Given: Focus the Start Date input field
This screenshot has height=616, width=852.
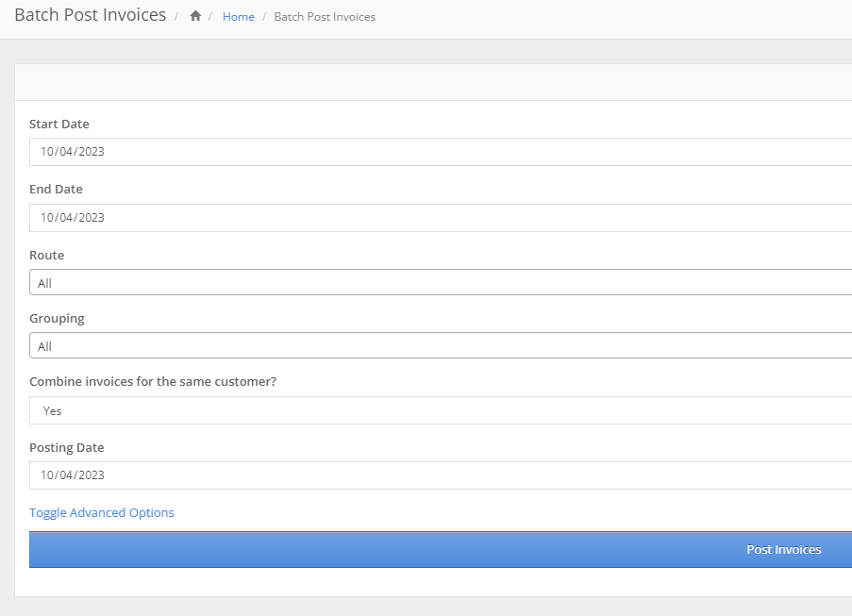Looking at the screenshot, I should pyautogui.click(x=441, y=152).
